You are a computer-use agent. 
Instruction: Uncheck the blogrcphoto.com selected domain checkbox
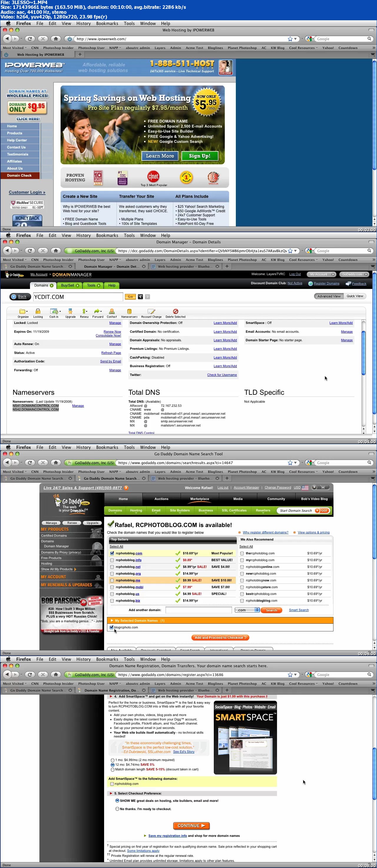point(112,628)
